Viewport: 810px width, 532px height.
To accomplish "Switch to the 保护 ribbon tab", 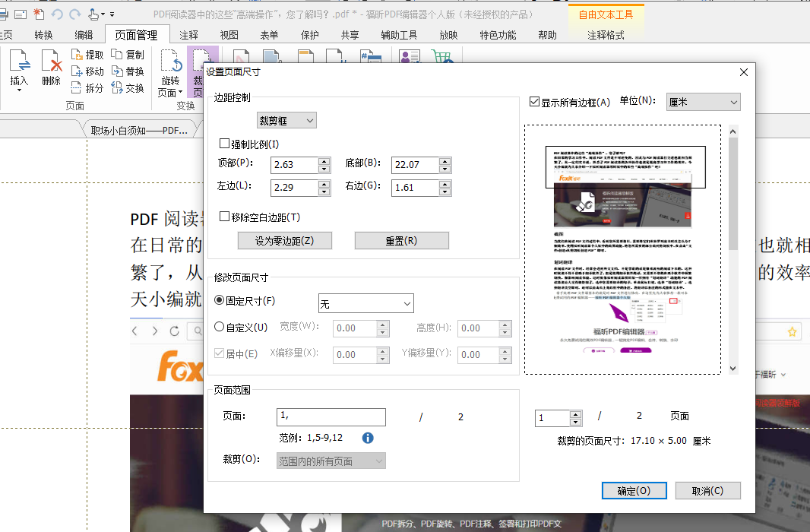I will (309, 35).
